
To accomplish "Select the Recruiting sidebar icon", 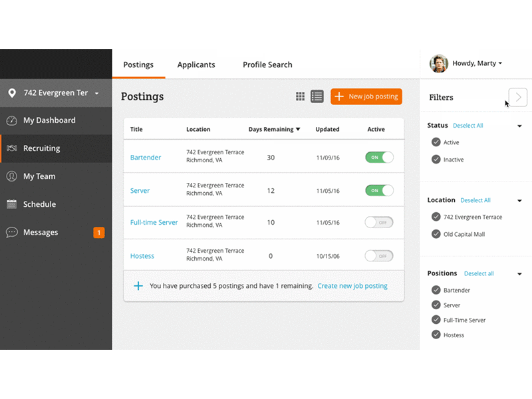I will pyautogui.click(x=12, y=148).
